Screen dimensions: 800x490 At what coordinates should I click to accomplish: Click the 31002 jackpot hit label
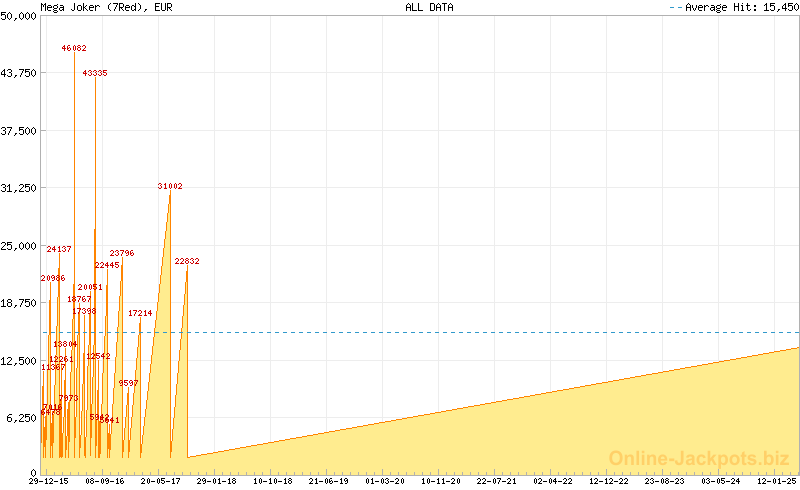tap(170, 186)
